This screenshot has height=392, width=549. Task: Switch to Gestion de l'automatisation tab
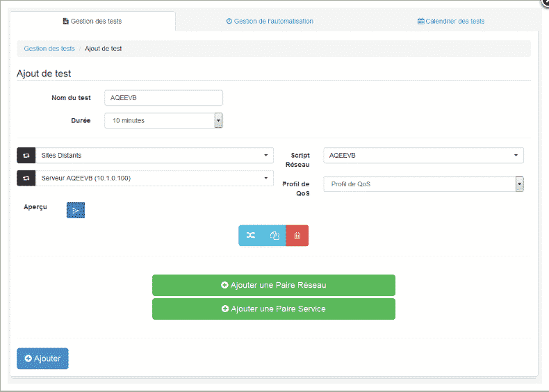pyautogui.click(x=270, y=21)
